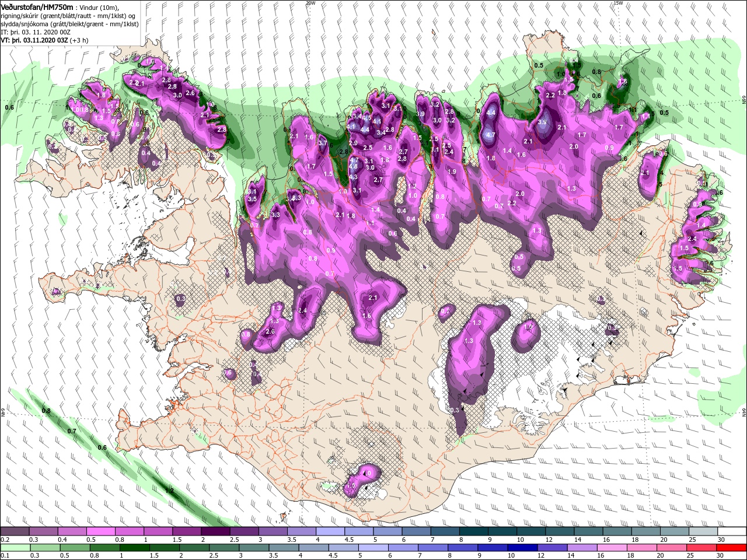Pick snow legend swatch between 1 and 1.5
The width and height of the screenshot is (747, 560).
[x=158, y=531]
